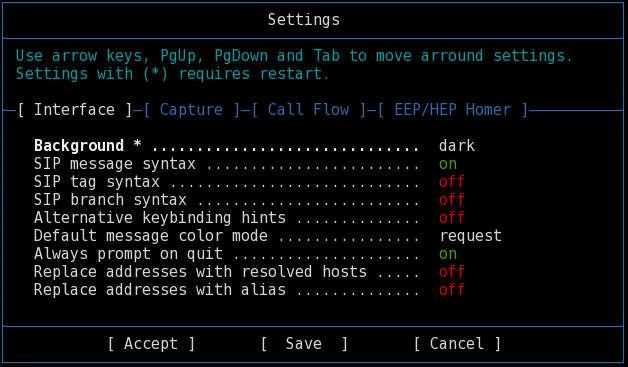This screenshot has height=367, width=628.
Task: Click the Save button
Action: pyautogui.click(x=304, y=344)
